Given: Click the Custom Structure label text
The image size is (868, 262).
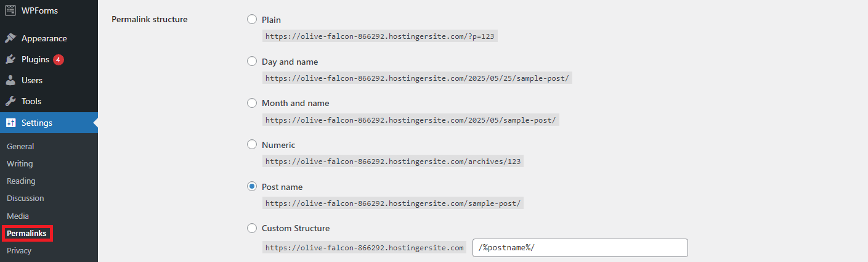Looking at the screenshot, I should pos(296,228).
